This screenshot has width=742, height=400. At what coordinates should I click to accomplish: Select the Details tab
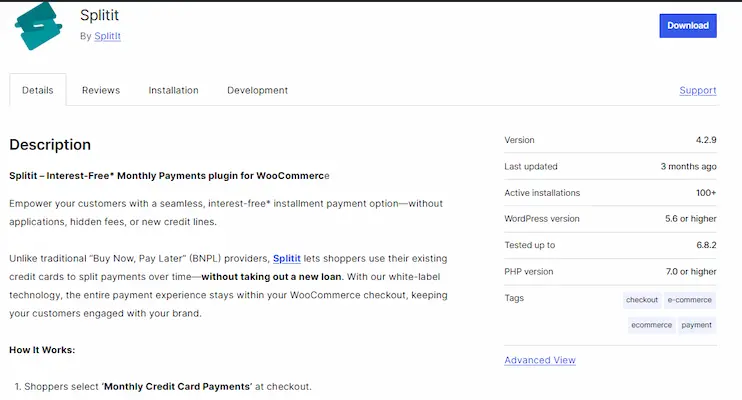(x=38, y=90)
